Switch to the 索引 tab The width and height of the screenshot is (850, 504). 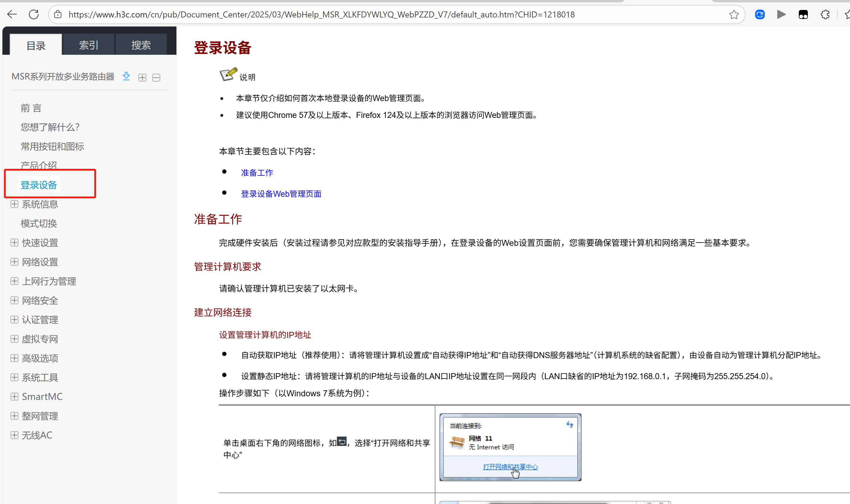(x=88, y=45)
